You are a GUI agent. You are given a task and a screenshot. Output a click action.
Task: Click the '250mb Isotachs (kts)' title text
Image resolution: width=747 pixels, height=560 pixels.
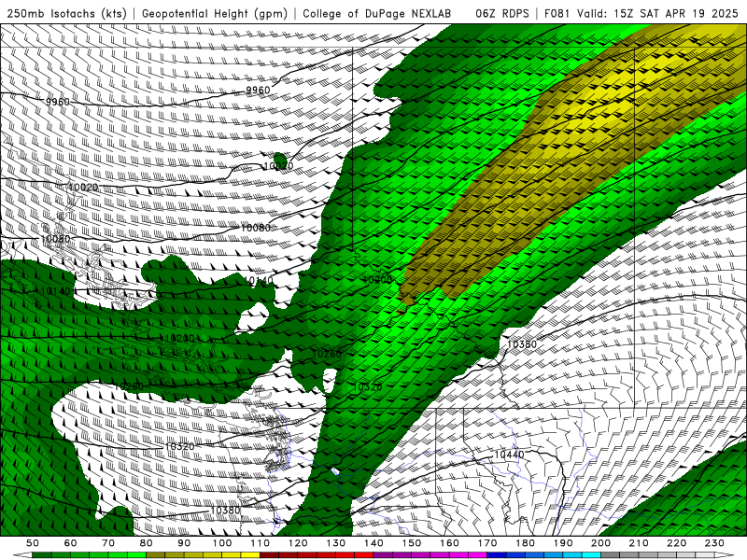click(x=66, y=13)
